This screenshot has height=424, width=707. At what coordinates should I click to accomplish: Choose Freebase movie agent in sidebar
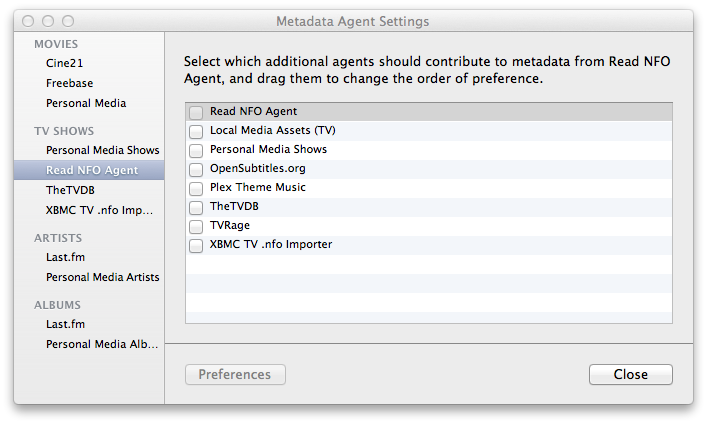pos(69,83)
